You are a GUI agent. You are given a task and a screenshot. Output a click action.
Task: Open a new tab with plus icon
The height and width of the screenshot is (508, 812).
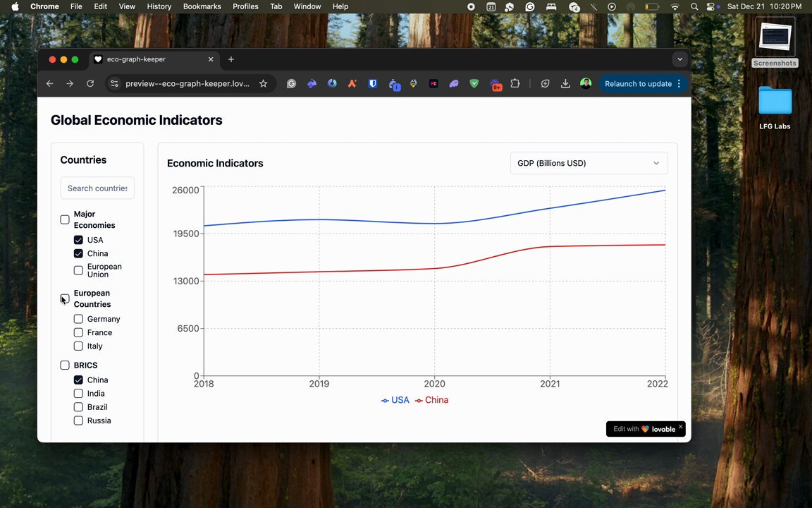click(x=231, y=59)
